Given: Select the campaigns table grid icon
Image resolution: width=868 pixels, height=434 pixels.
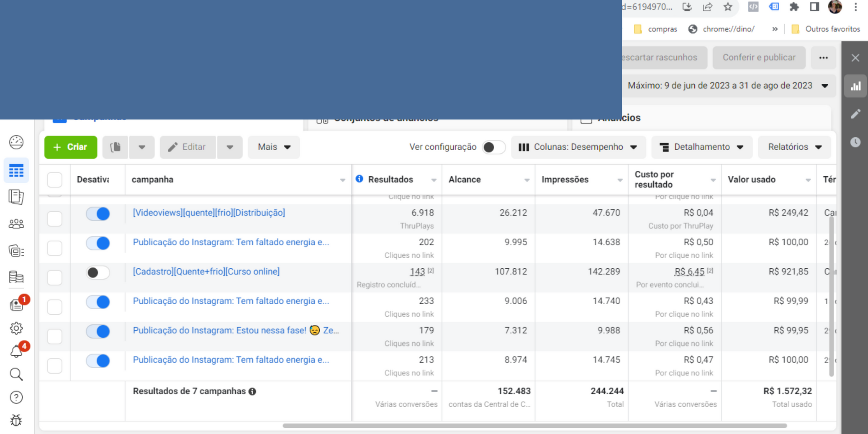Looking at the screenshot, I should (x=16, y=171).
